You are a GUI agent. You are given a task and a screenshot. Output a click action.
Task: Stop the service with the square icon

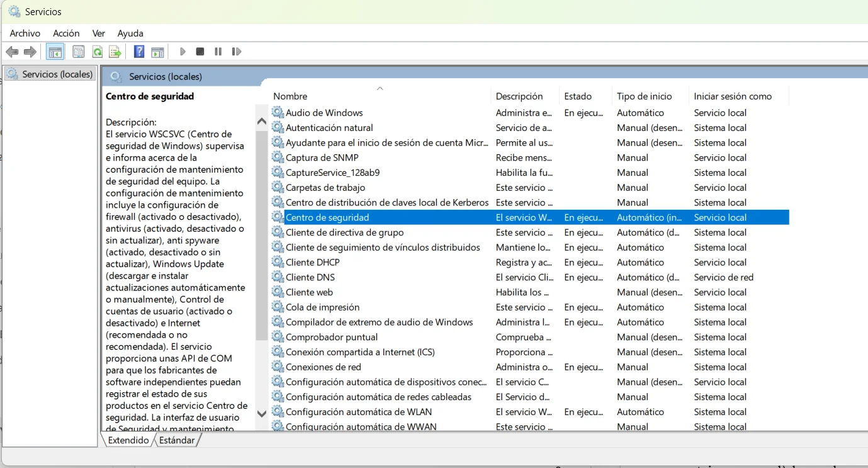point(200,52)
